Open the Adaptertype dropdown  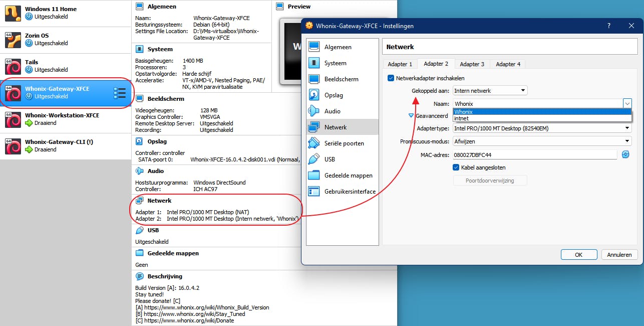tap(542, 128)
